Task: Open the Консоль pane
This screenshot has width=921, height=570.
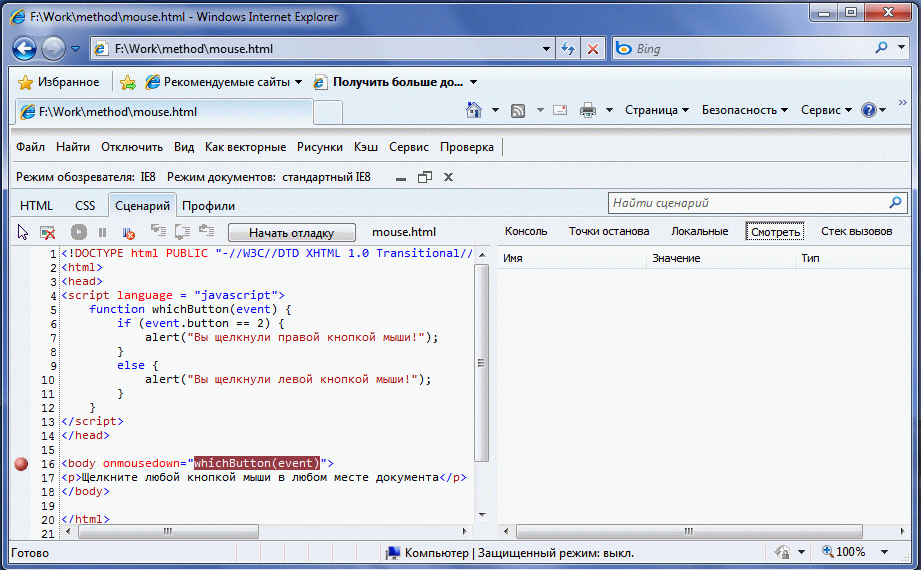Action: [x=526, y=232]
